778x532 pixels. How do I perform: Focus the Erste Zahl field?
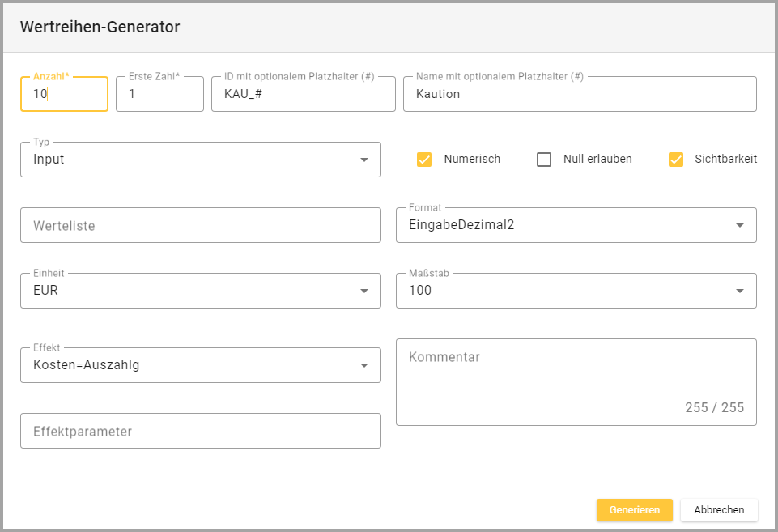159,94
